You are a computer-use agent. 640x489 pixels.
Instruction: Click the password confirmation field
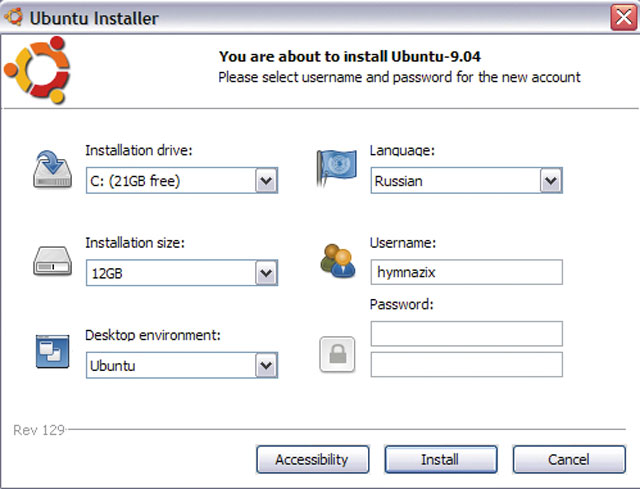pos(466,365)
